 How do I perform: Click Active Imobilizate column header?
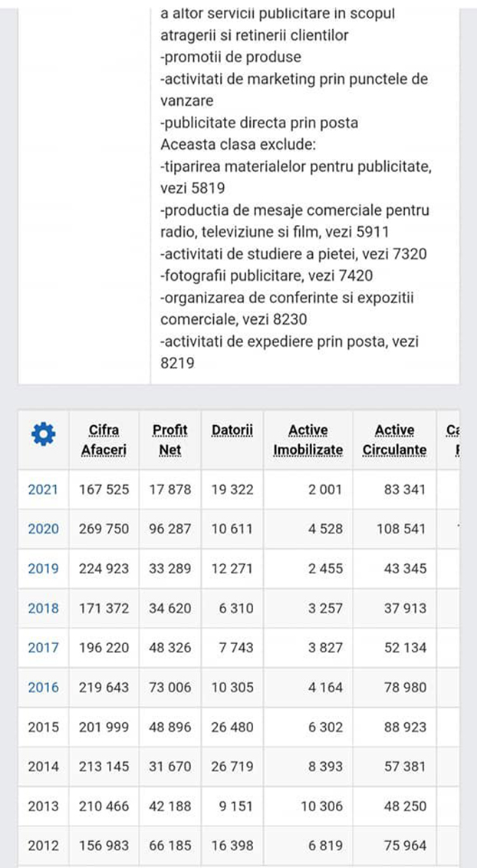[308, 440]
